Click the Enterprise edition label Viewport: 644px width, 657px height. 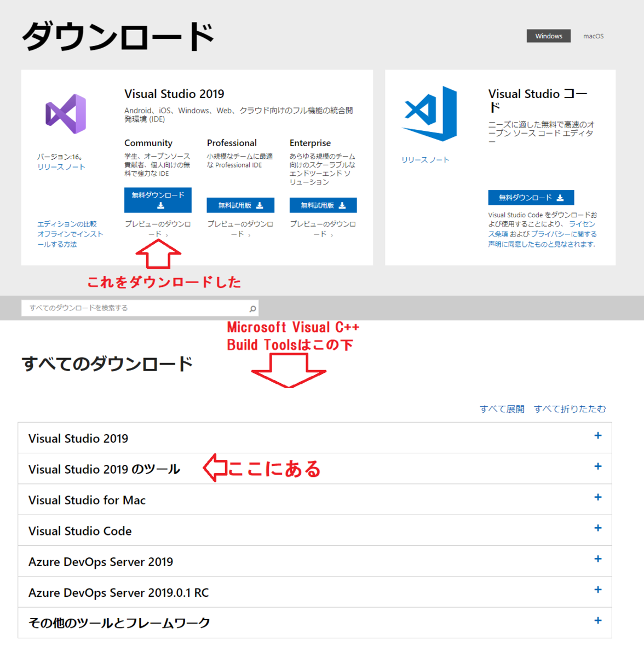tap(310, 143)
